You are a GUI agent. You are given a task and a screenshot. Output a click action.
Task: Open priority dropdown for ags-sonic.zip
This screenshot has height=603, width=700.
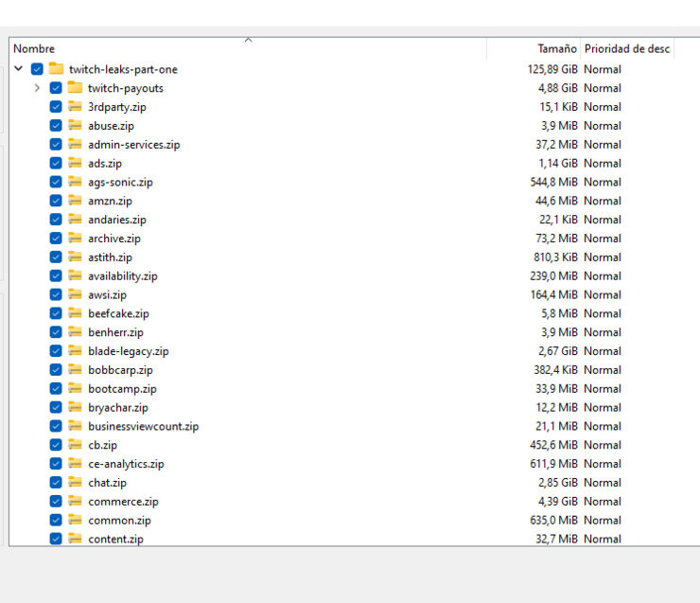coord(603,182)
